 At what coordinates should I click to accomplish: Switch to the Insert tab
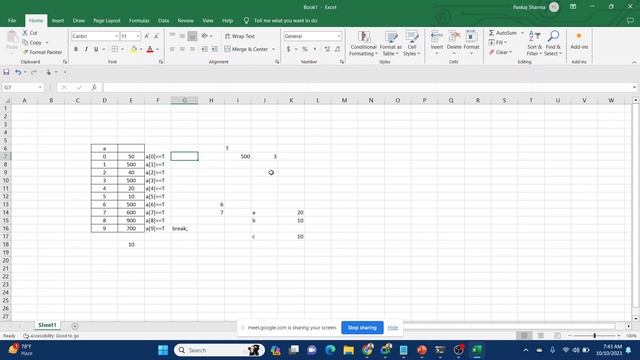click(58, 20)
